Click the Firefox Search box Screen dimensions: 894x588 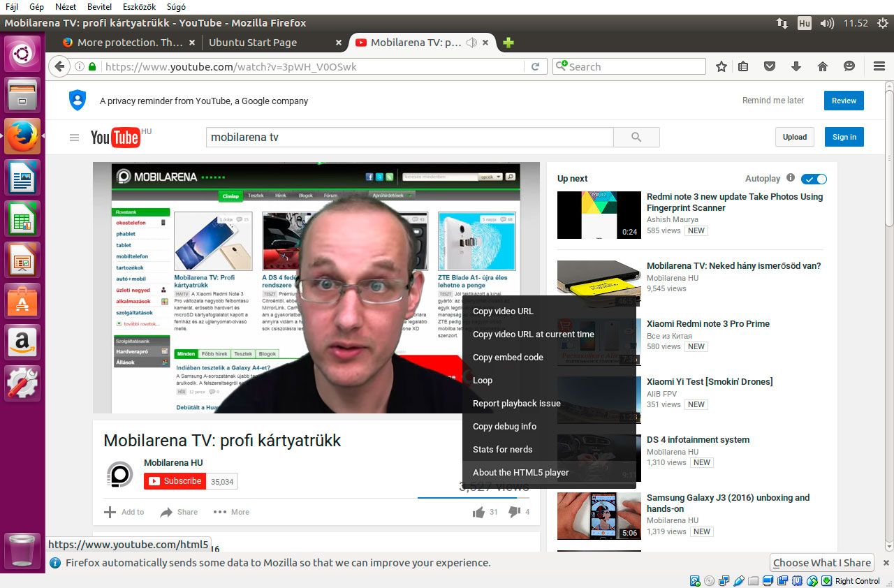click(629, 66)
